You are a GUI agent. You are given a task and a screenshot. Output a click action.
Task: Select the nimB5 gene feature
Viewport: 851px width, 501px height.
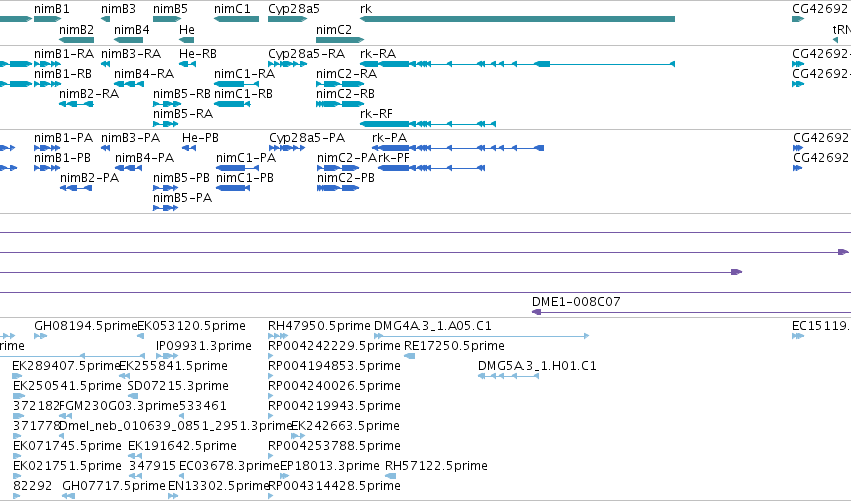(x=167, y=19)
